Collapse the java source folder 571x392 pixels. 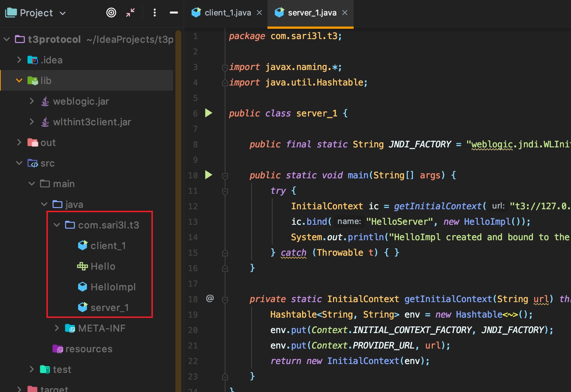click(44, 204)
